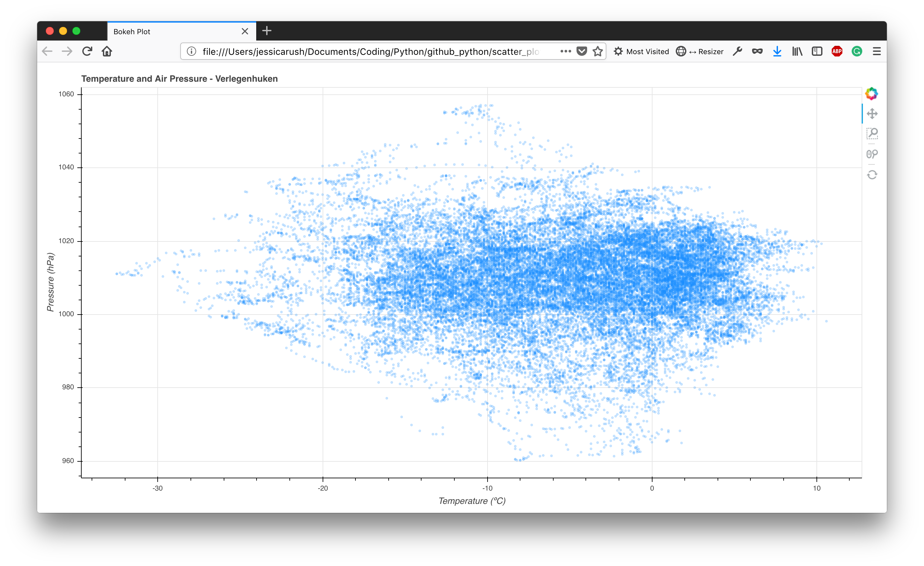Click the browser reload/refresh button
Screen dimensions: 924x566
click(88, 51)
